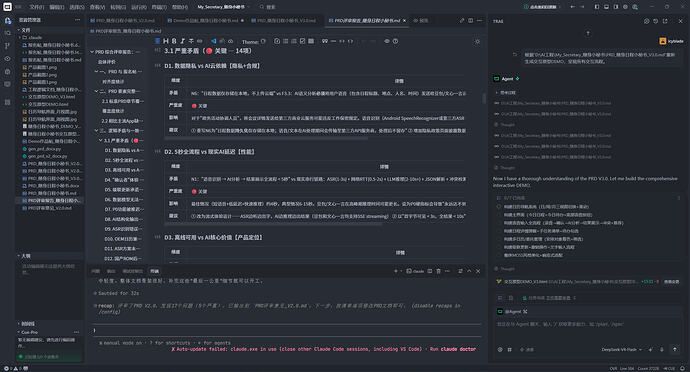Focus the Agent chat input field
This screenshot has height=372, width=690.
coord(587,331)
